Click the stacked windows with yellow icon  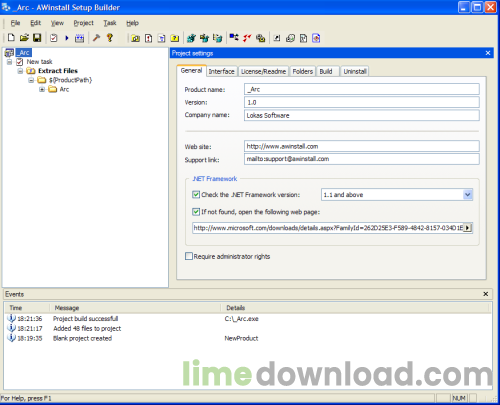point(260,38)
